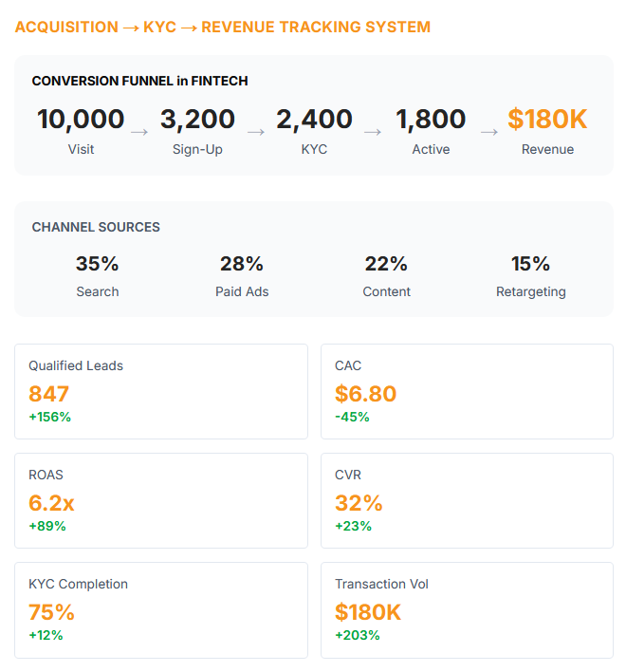This screenshot has height=672, width=626.
Task: Select the 35% Search channel source
Action: pos(98,275)
